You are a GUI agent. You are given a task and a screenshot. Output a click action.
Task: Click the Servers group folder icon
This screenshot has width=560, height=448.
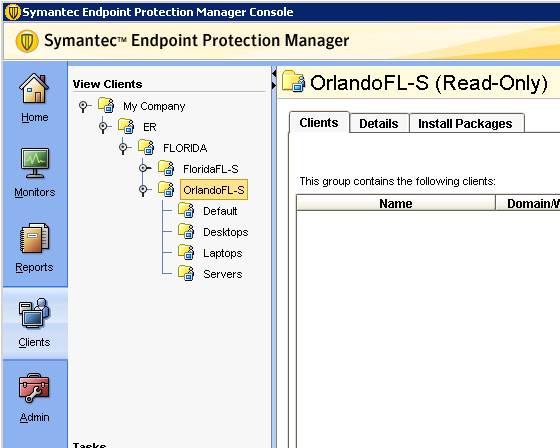coord(186,274)
